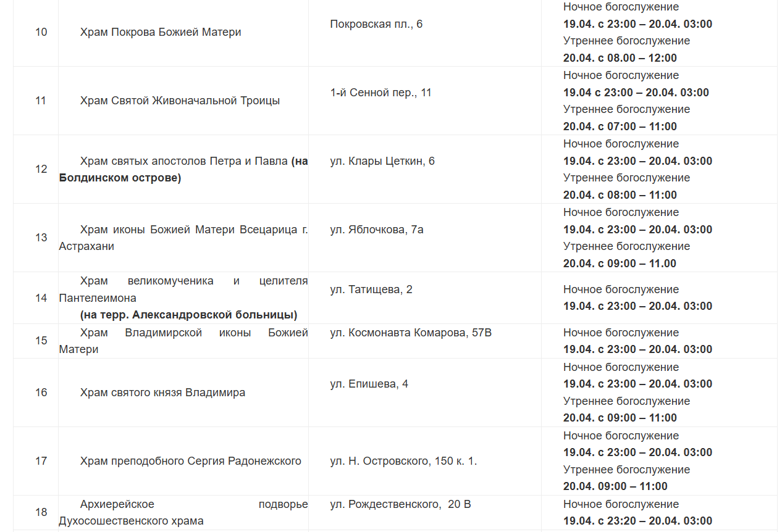
Task: Select address ул. Н. Островского, 150 к. 1.
Action: [403, 461]
